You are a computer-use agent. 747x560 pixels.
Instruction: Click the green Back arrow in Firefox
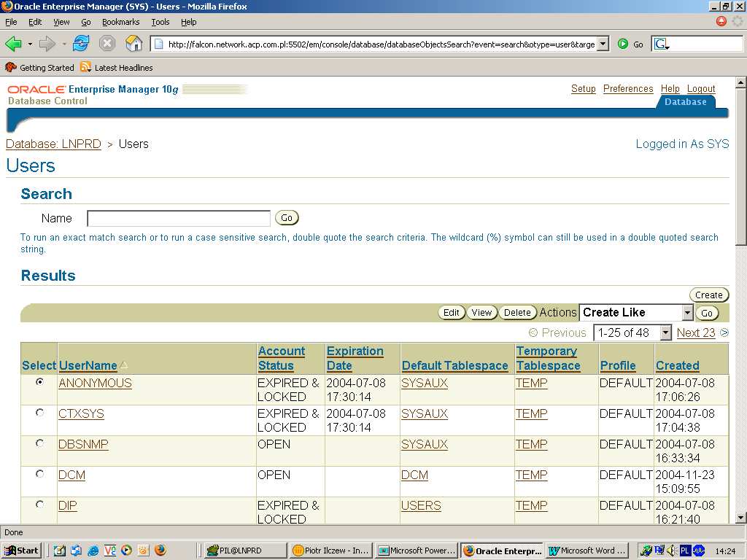(x=13, y=44)
